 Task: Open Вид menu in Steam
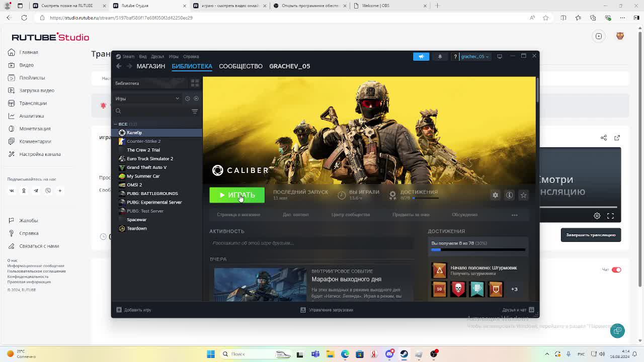click(143, 56)
